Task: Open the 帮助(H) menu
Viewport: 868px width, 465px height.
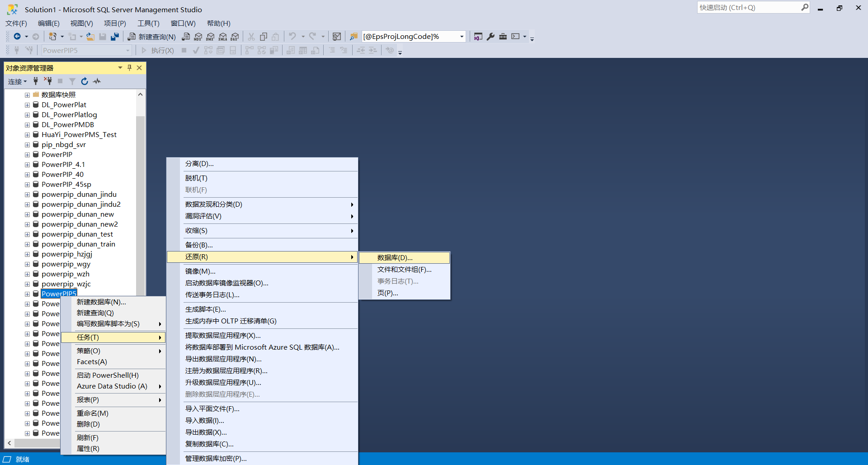Action: [218, 23]
